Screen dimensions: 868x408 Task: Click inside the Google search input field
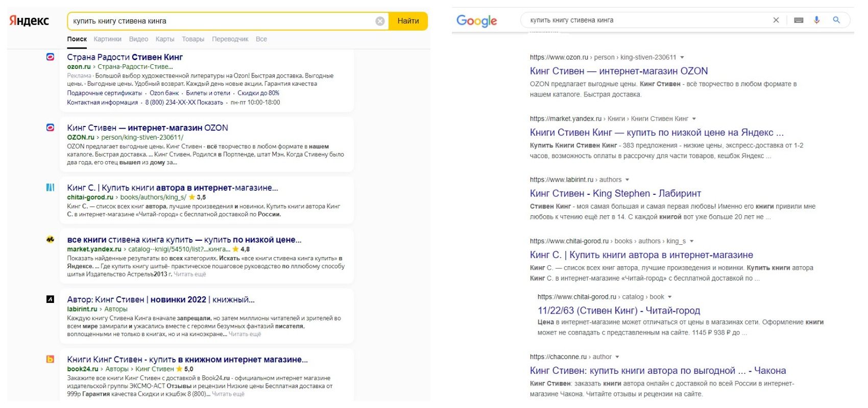646,20
